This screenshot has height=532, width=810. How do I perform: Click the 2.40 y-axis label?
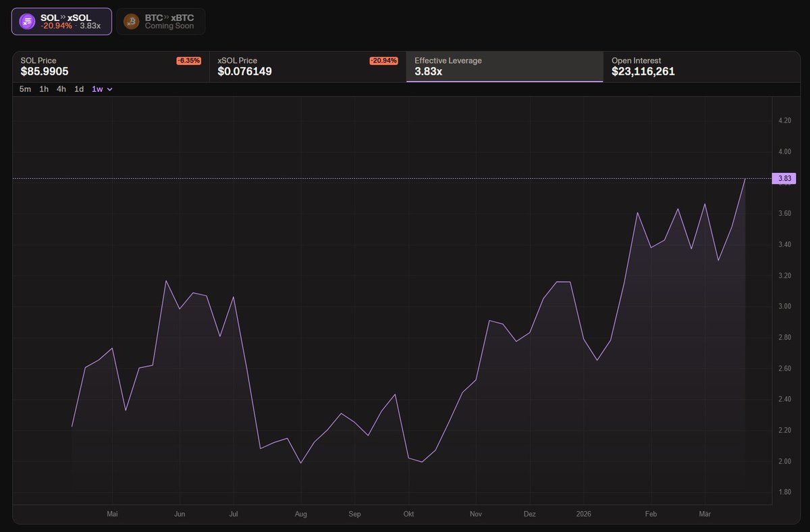pyautogui.click(x=784, y=399)
